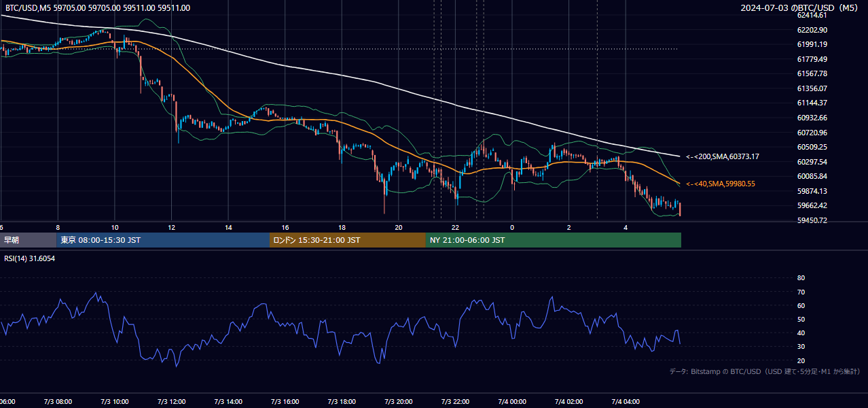Viewport: 868px width, 408px height.
Task: Click the 200 SMA 60373.17 annotation
Action: point(723,156)
